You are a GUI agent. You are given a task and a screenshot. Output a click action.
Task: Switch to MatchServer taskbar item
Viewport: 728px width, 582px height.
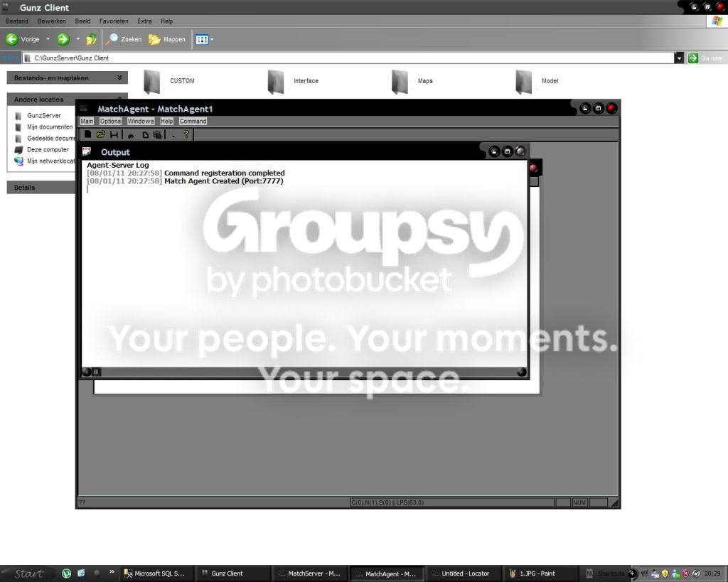click(309, 573)
